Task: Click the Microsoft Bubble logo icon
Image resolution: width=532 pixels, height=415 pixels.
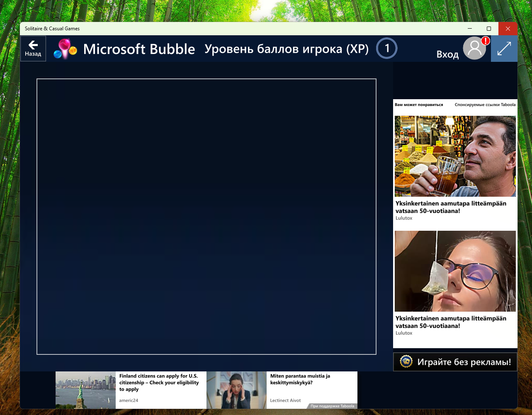Action: click(66, 49)
